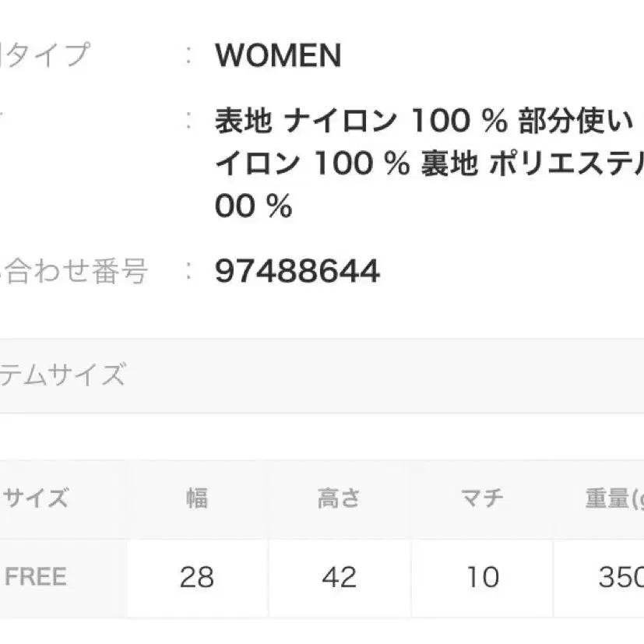Viewport: 644px width, 644px height.
Task: Click the 合わせ番号 inquiry label
Action: (x=76, y=272)
